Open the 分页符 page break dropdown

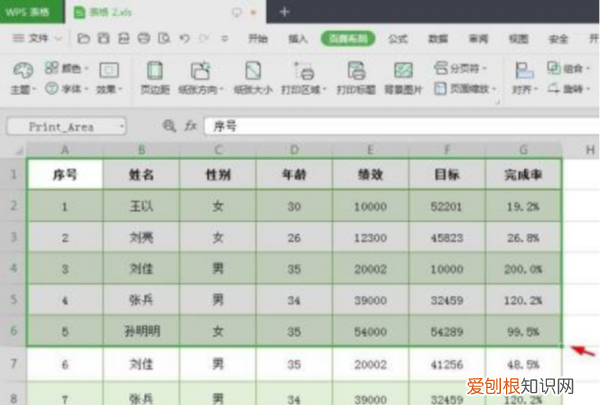coord(460,69)
